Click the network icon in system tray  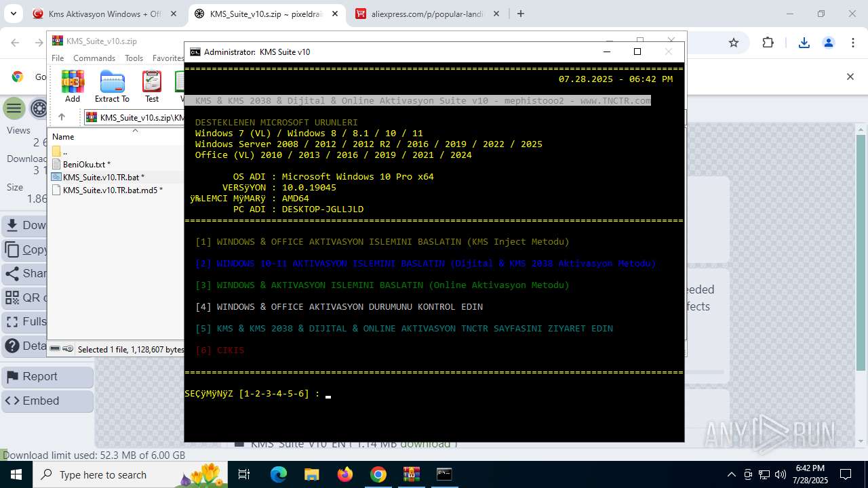pos(764,474)
